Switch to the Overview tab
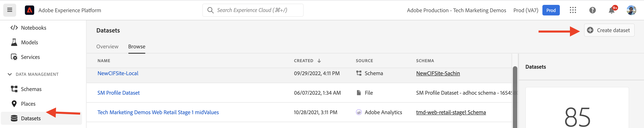The height and width of the screenshot is (128, 644). 107,47
